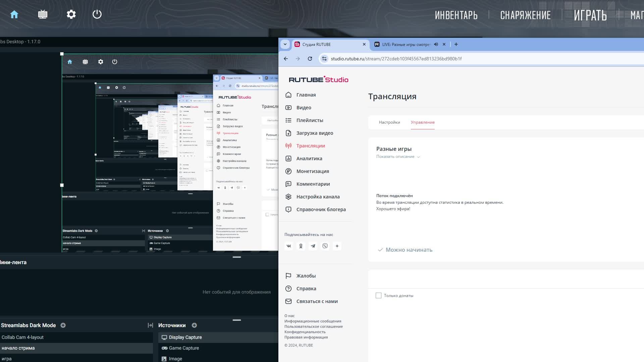The image size is (644, 362).
Task: Open the Viber social icon
Action: coord(325,246)
